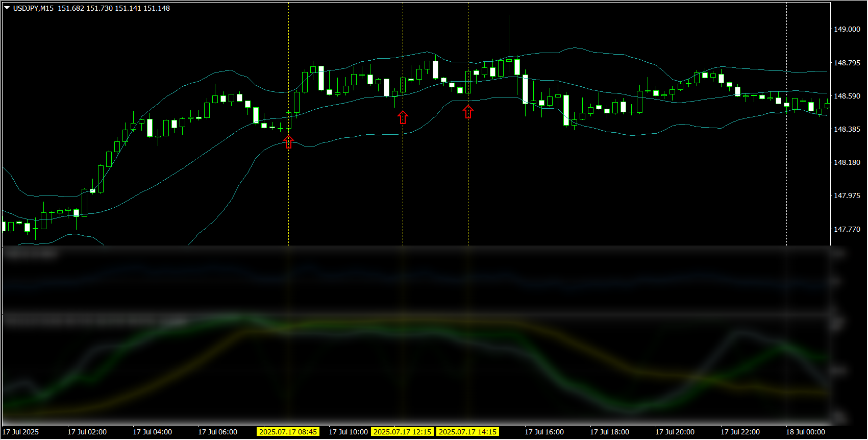Click the 17 Jul 2025 date label
Screen dimensions: 868x440
tap(20, 432)
